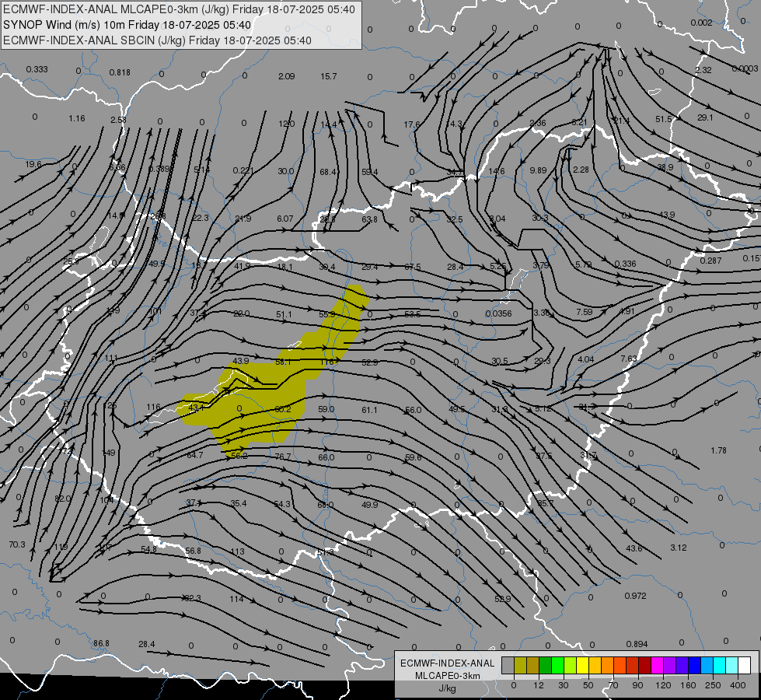Pick the bright green legend swatch
The image size is (761, 700).
[x=557, y=666]
